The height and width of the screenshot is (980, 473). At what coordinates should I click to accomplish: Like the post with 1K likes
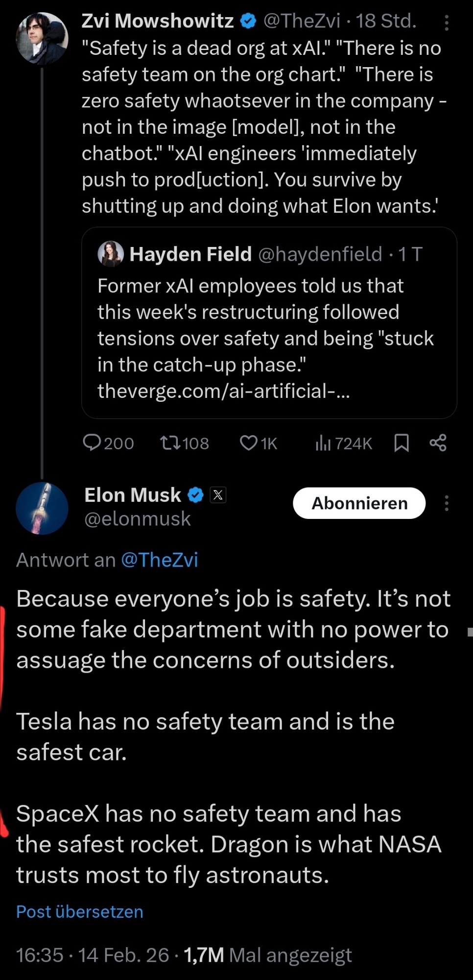248,443
